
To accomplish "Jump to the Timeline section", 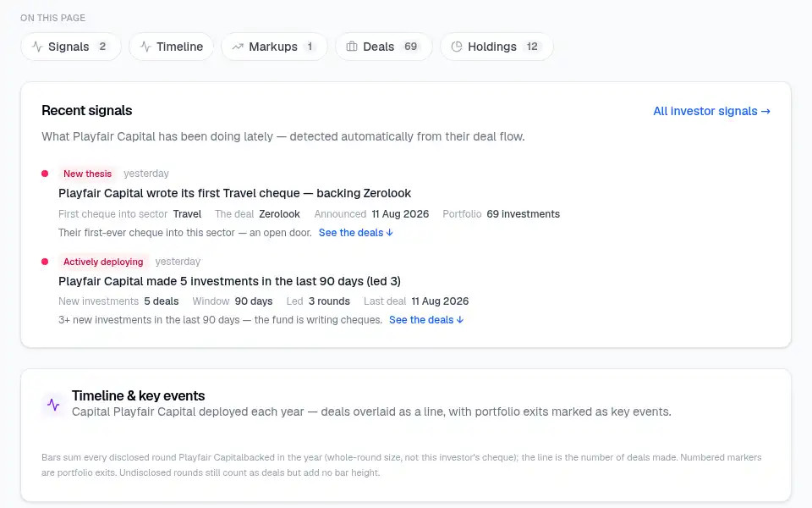I will 172,47.
